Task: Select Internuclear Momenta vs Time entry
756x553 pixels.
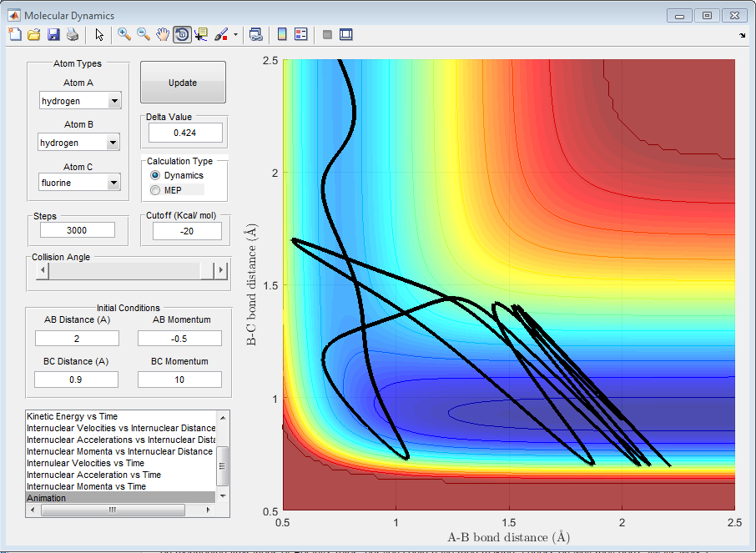Action: [x=86, y=486]
